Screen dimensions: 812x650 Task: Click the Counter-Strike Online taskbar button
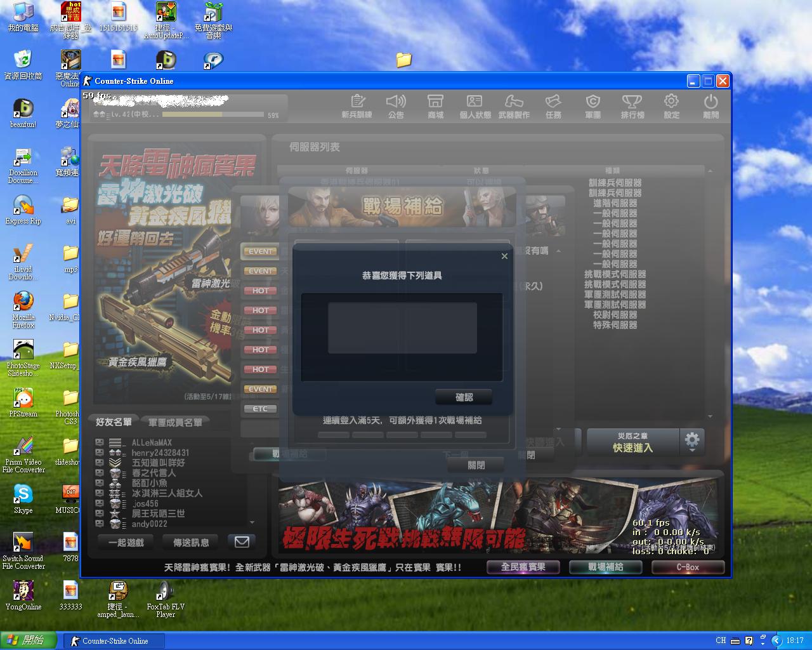click(x=114, y=641)
